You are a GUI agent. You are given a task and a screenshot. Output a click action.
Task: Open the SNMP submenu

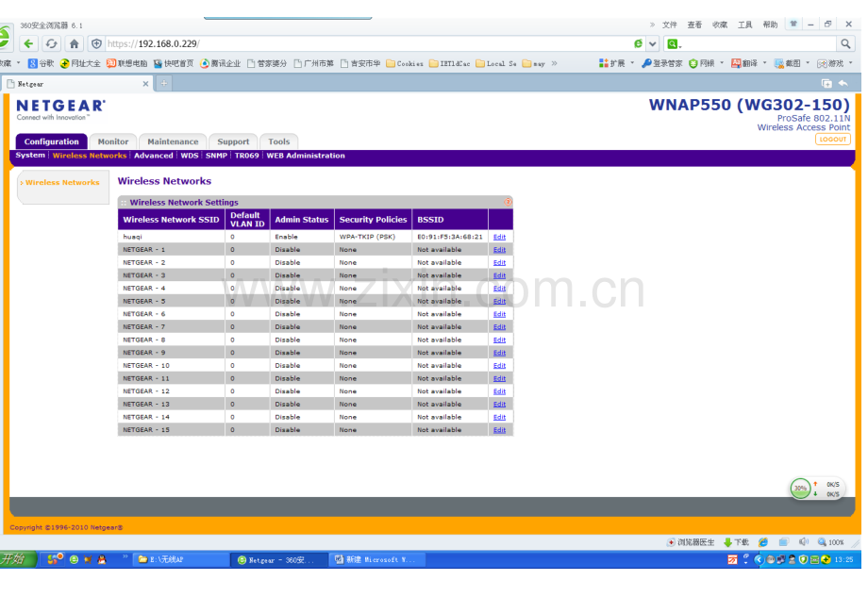[216, 156]
